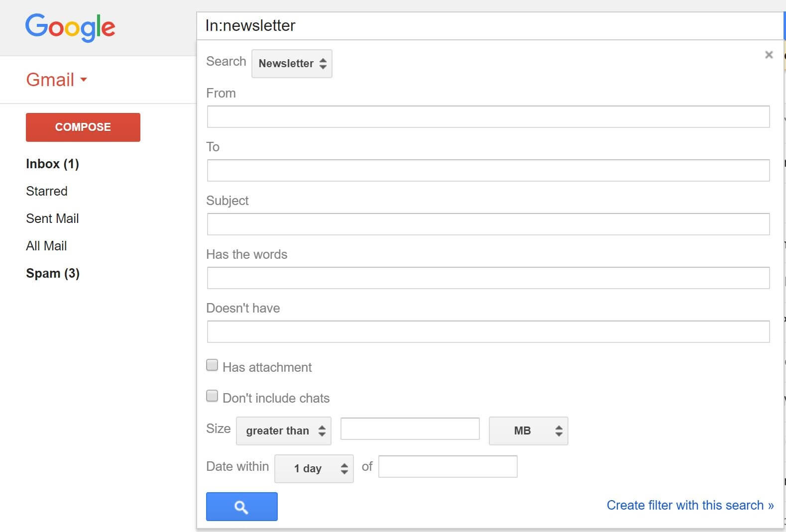
Task: Enable the Has attachment checkbox
Action: click(212, 365)
